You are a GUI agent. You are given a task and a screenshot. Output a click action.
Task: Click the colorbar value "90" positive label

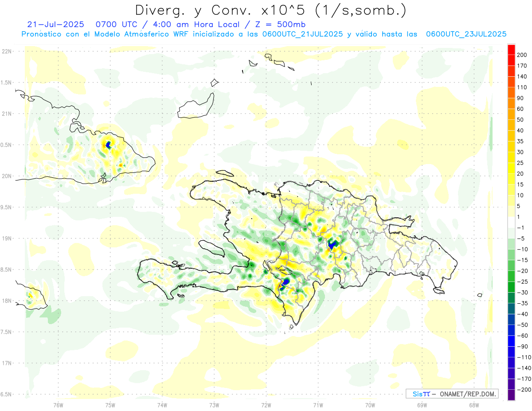pos(521,98)
